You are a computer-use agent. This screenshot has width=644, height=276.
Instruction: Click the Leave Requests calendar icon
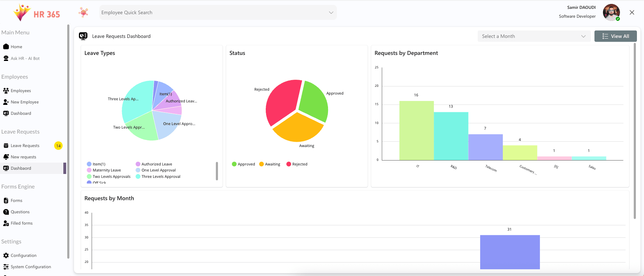coord(6,145)
